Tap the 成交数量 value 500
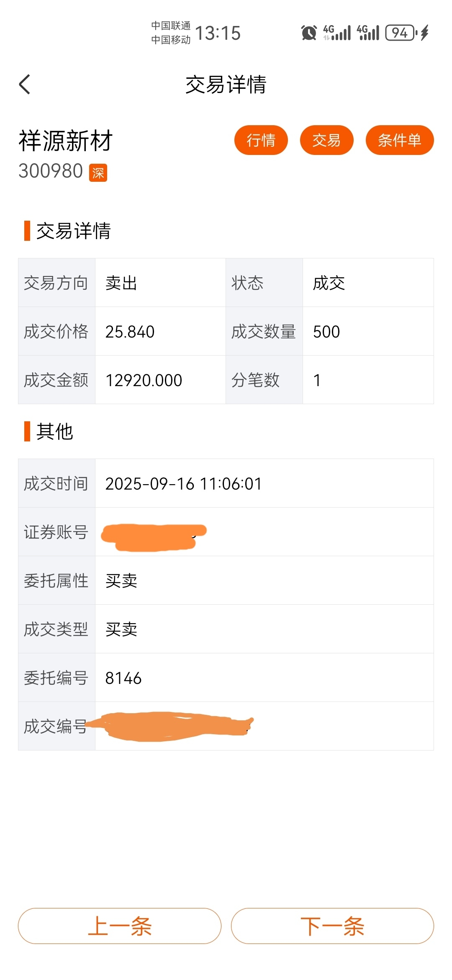The height and width of the screenshot is (980, 452). tap(326, 332)
